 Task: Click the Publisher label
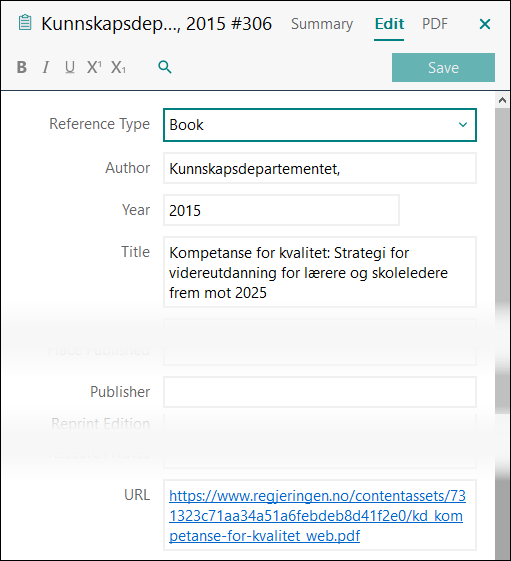pyautogui.click(x=120, y=392)
